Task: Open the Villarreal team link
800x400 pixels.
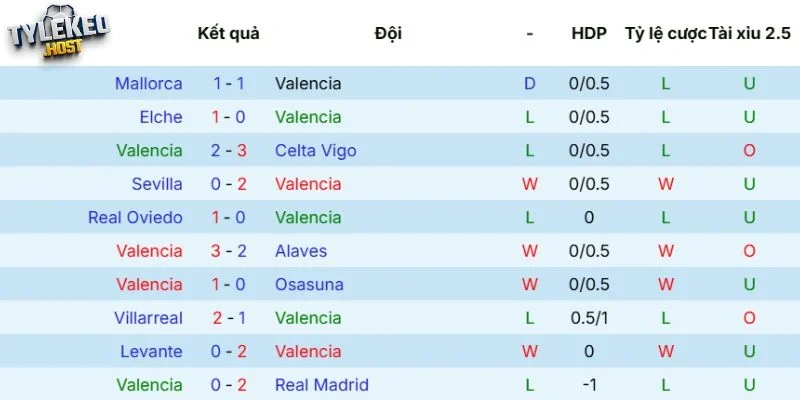Action: coord(148,318)
